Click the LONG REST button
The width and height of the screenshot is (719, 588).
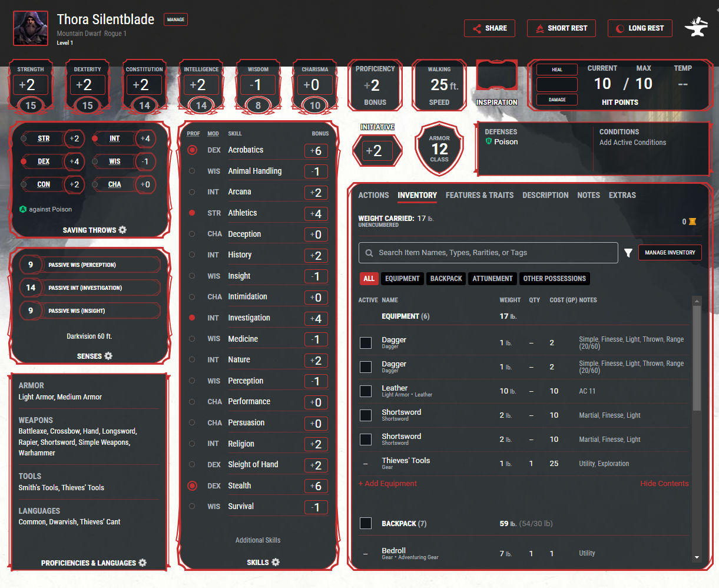(x=640, y=28)
